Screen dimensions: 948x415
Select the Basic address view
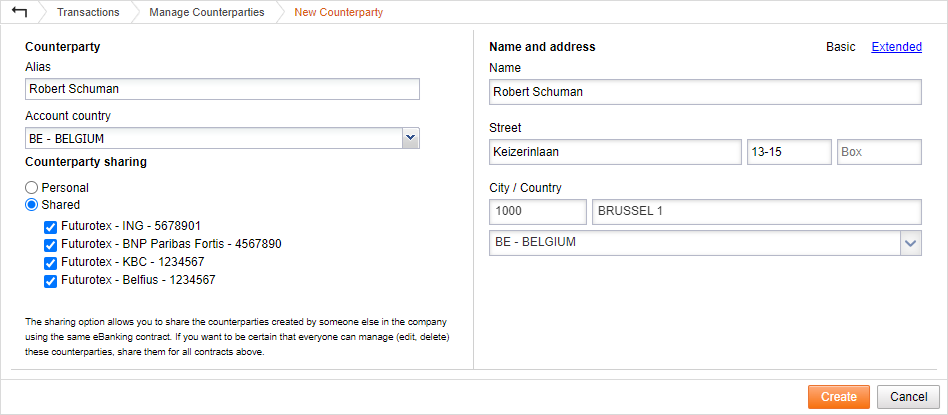(840, 47)
